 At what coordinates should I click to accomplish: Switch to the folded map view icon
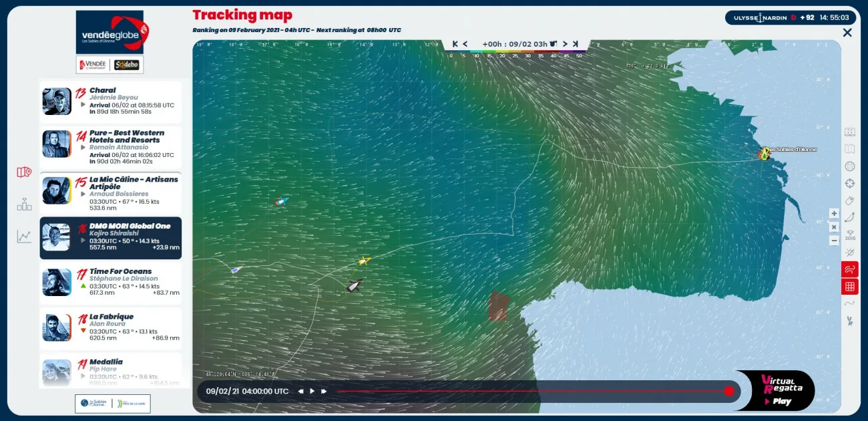click(x=850, y=149)
